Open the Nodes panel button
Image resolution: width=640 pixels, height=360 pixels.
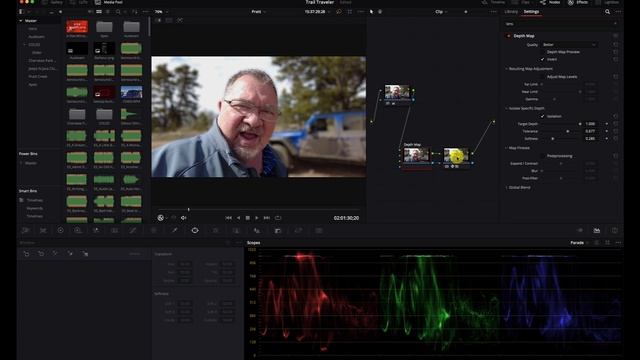point(550,2)
